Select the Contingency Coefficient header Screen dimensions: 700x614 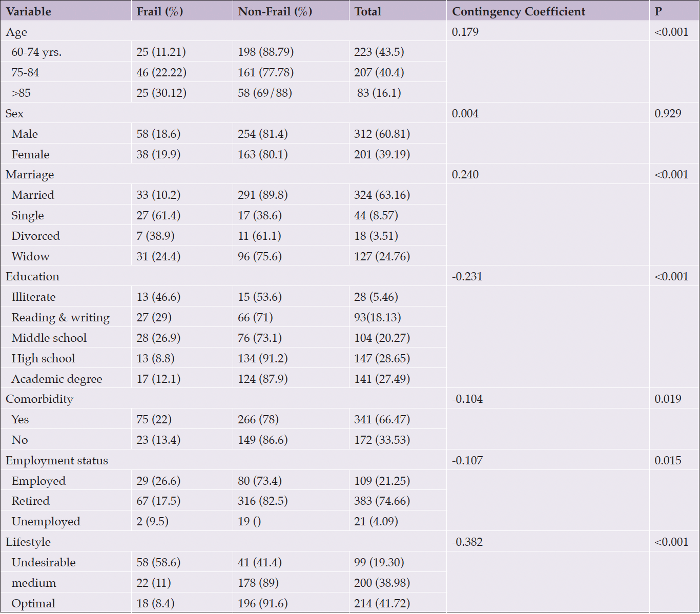(519, 11)
